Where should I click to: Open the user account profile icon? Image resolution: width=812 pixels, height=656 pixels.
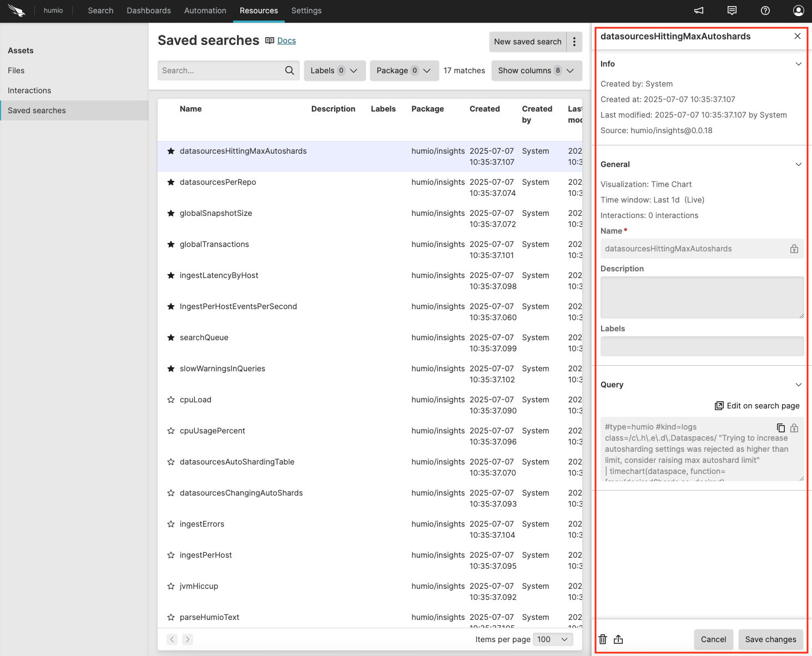pyautogui.click(x=798, y=11)
